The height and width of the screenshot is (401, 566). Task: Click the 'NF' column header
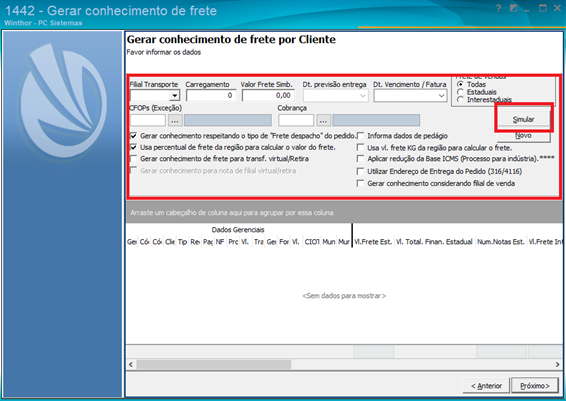coord(220,242)
